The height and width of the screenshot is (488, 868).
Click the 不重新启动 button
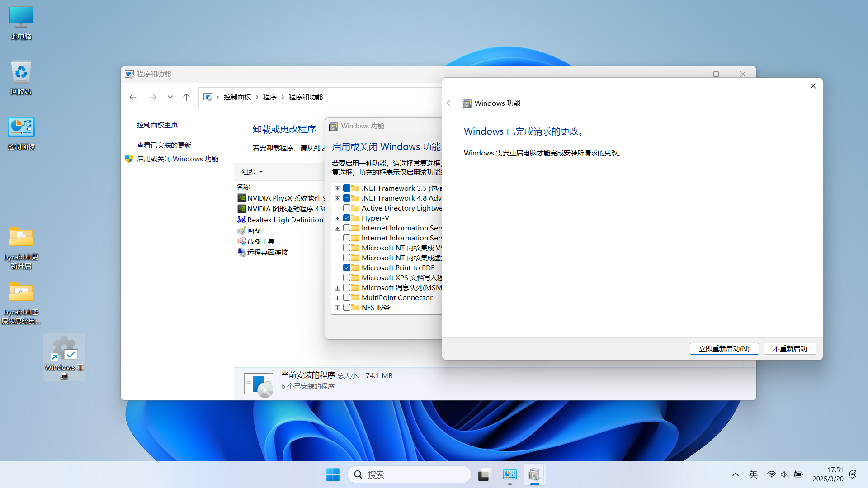pos(790,348)
